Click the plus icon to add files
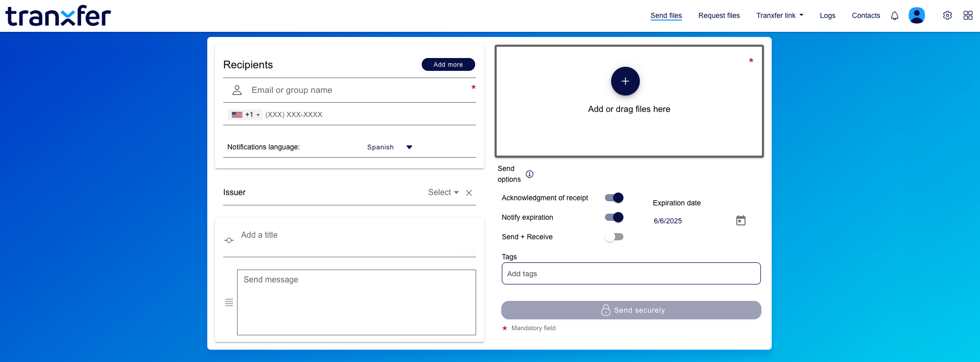The image size is (980, 362). pyautogui.click(x=625, y=81)
